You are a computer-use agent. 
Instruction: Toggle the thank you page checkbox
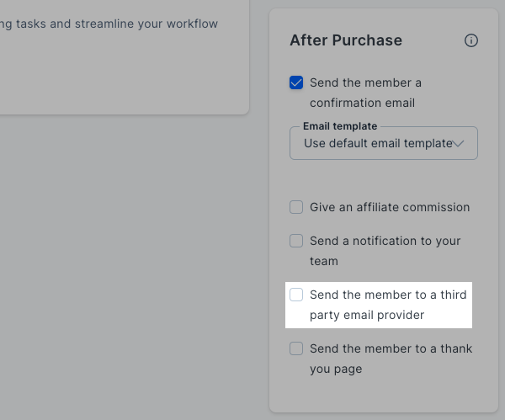point(296,348)
